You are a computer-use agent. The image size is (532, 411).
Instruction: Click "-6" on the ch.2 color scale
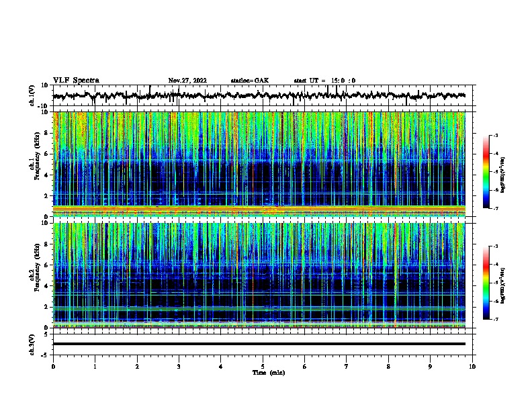496,301
